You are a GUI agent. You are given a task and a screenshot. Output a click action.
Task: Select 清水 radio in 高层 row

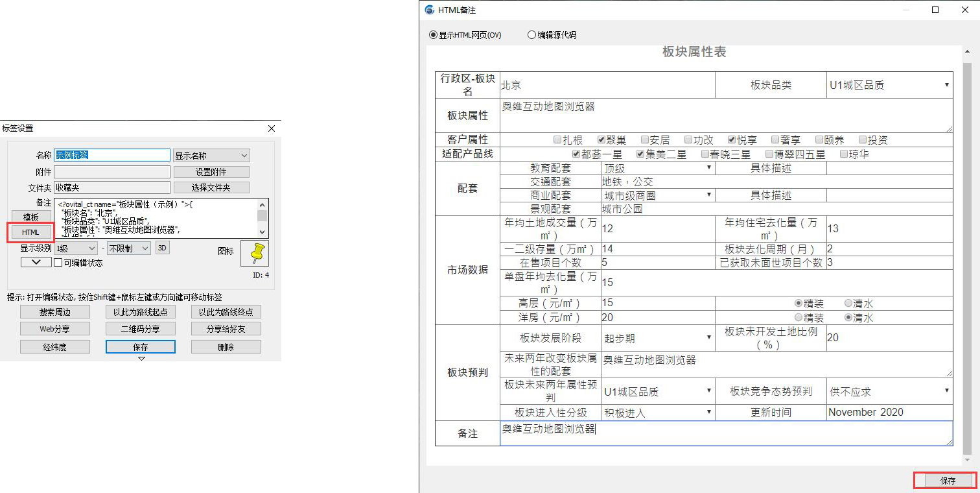pyautogui.click(x=848, y=303)
